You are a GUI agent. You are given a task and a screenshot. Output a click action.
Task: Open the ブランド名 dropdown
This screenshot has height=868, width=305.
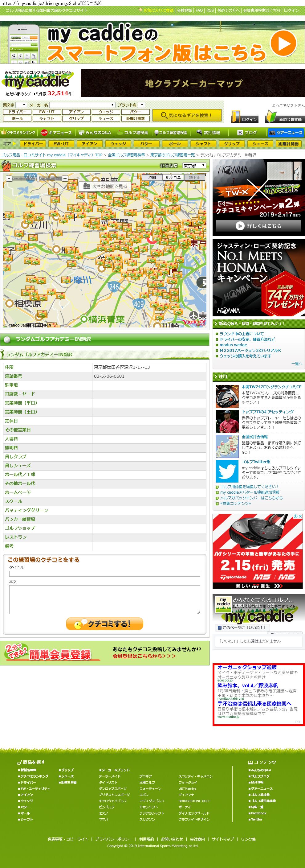click(x=141, y=105)
